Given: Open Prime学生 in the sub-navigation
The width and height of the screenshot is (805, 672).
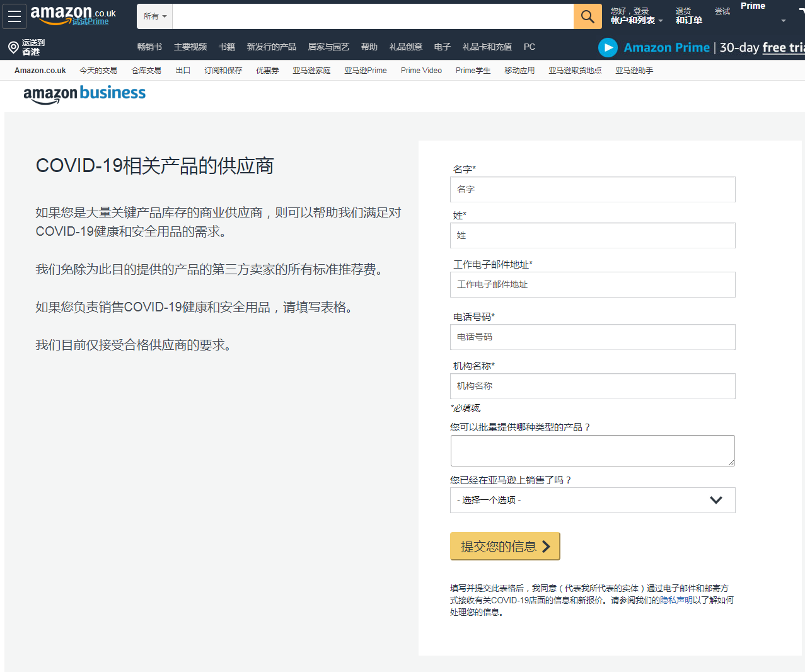Looking at the screenshot, I should pos(473,71).
